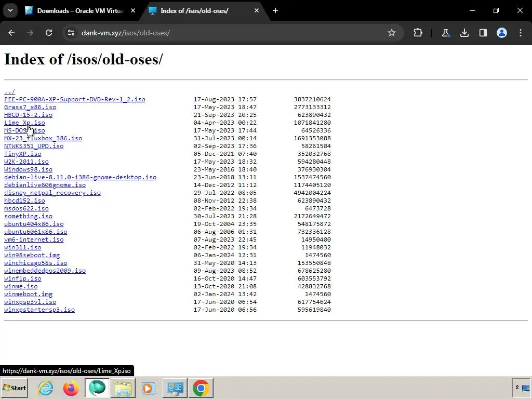Close the Index of /isos/old-oses/ tab
The width and height of the screenshot is (532, 399).
257,10
